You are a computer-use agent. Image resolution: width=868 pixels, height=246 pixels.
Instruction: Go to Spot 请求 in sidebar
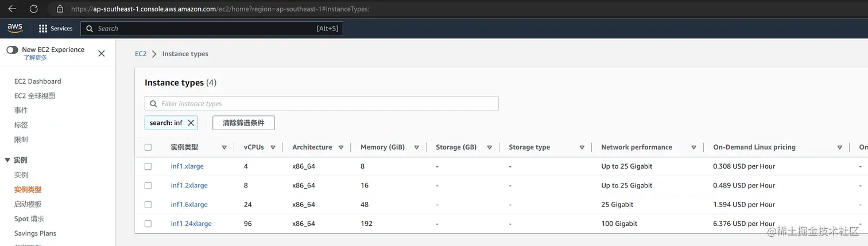point(29,218)
